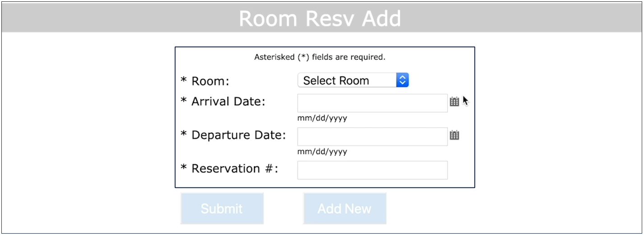The height and width of the screenshot is (235, 644).
Task: Click the Departure Date text field
Action: (372, 136)
